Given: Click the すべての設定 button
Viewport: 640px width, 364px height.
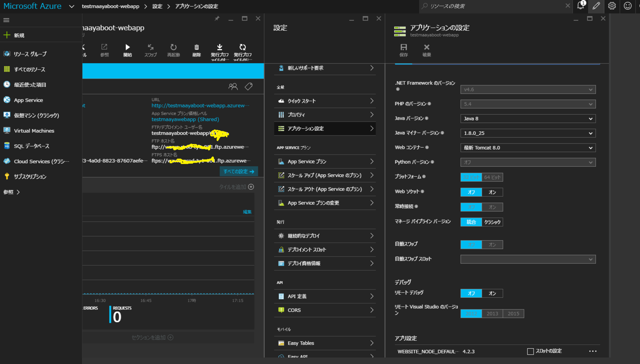Looking at the screenshot, I should pos(239,171).
